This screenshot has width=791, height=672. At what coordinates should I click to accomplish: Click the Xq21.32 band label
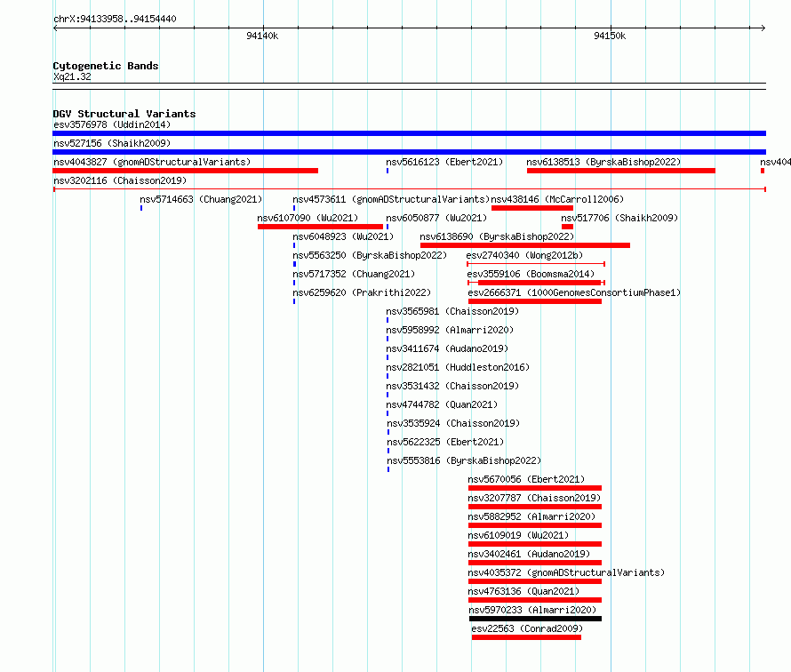(x=72, y=76)
